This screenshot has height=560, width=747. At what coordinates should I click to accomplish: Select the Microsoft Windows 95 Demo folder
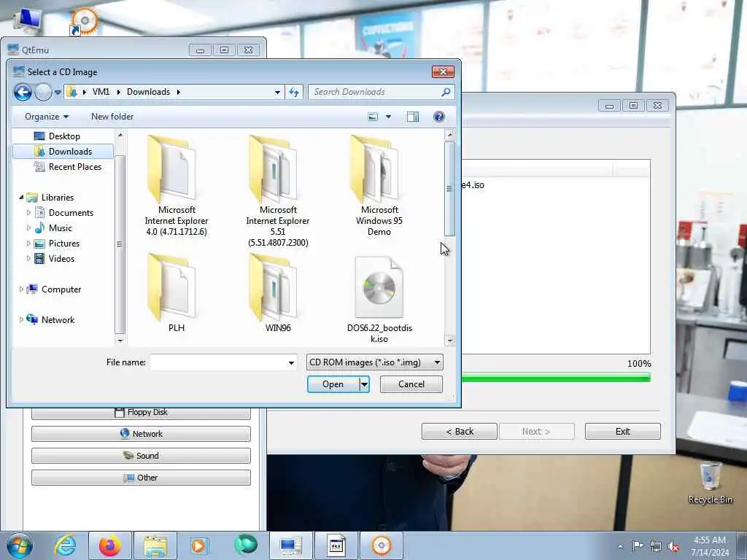(x=379, y=186)
